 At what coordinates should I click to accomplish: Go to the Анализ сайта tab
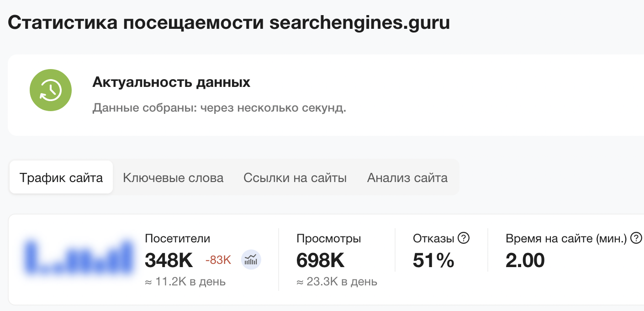coord(407,178)
